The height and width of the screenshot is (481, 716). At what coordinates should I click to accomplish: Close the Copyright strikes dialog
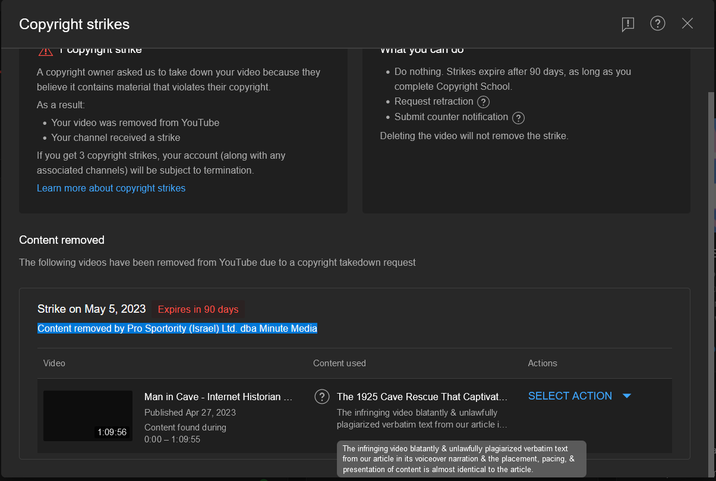coord(687,23)
